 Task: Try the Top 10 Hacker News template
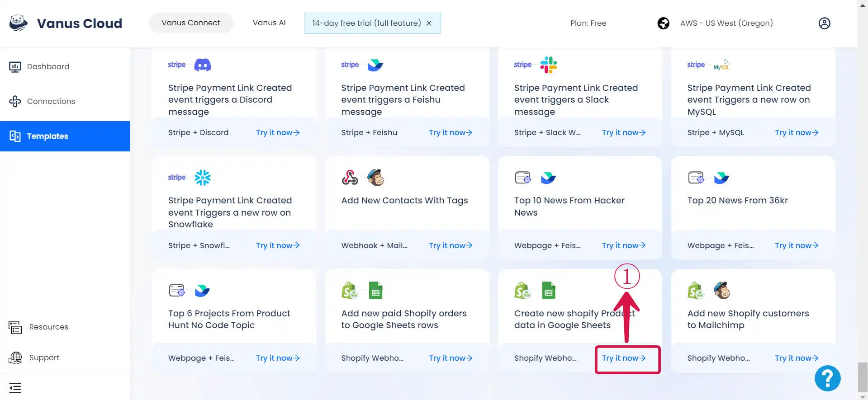pyautogui.click(x=624, y=245)
